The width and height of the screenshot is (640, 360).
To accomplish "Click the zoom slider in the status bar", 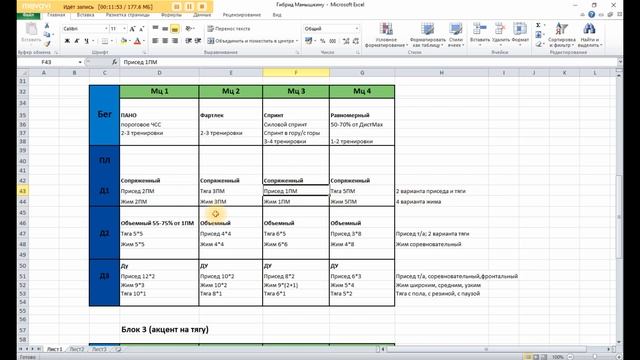I will 595,357.
